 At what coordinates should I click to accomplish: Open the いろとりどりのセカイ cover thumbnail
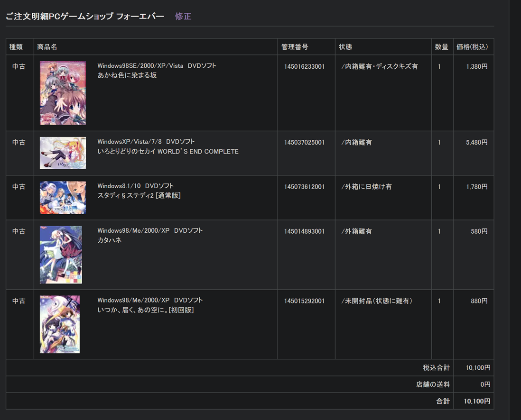63,153
